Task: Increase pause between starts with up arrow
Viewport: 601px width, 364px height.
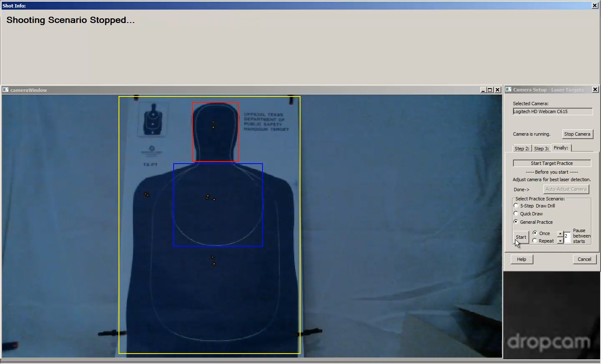Action: (x=560, y=234)
